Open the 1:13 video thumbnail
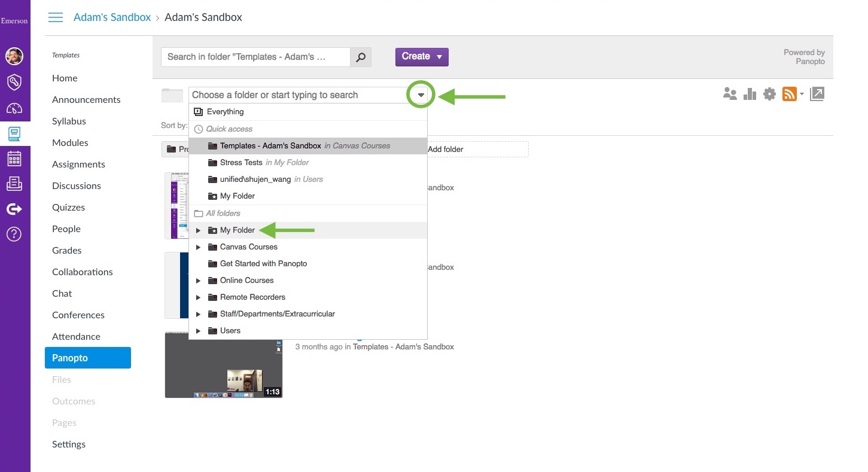868x472 pixels. tap(224, 364)
